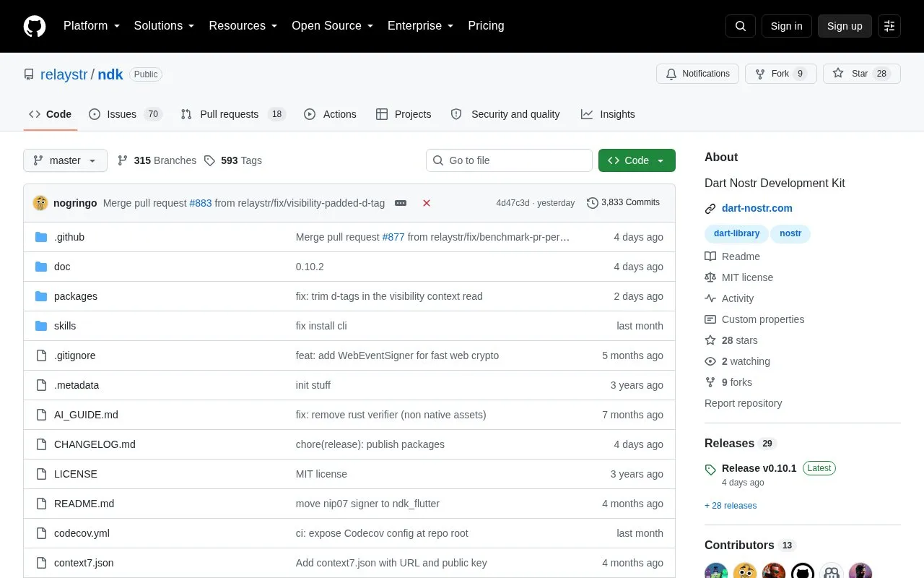This screenshot has width=924, height=578.
Task: Click the doc folder icon
Action: [41, 267]
